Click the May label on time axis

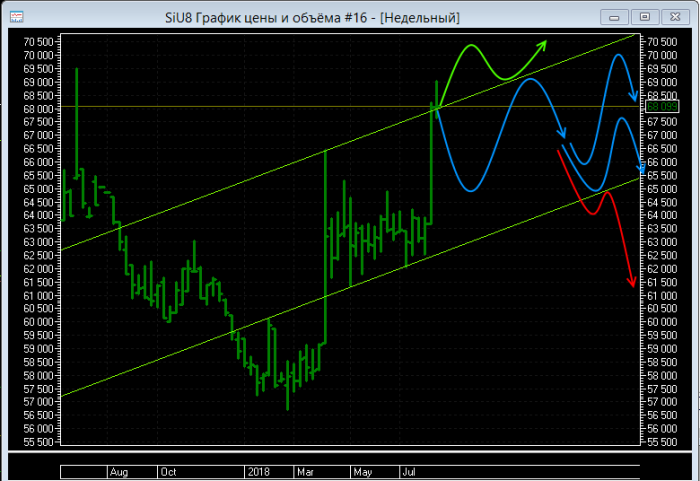click(x=362, y=472)
